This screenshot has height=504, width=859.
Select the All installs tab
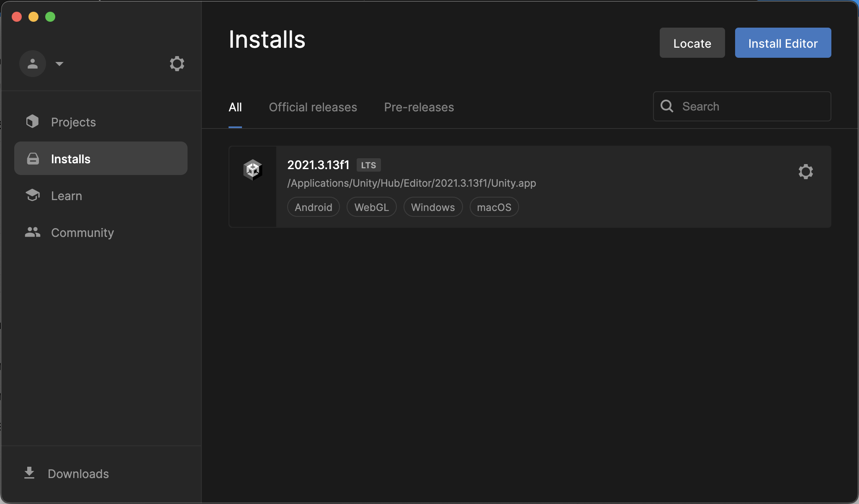[235, 107]
